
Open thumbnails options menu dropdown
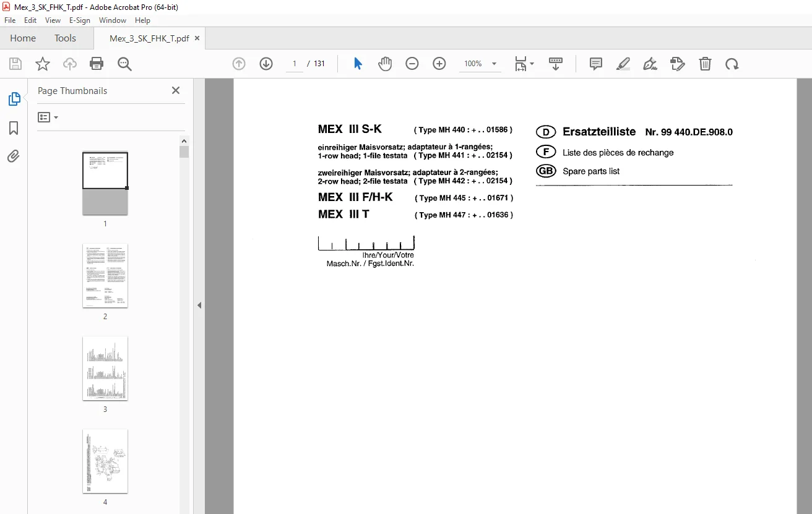point(48,117)
